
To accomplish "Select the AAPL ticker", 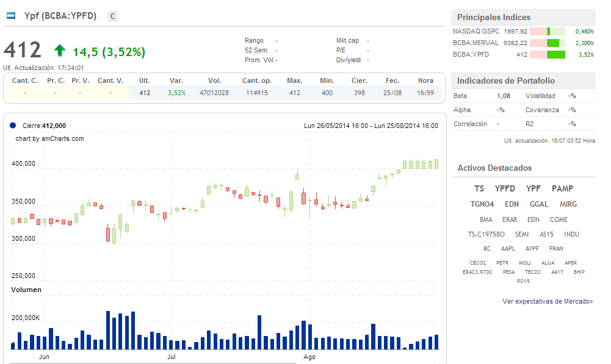I will (508, 248).
